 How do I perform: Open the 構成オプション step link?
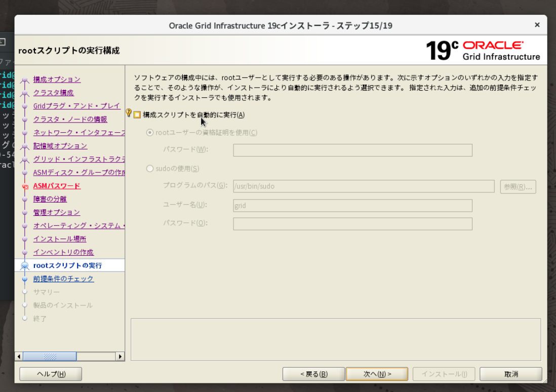(x=57, y=80)
